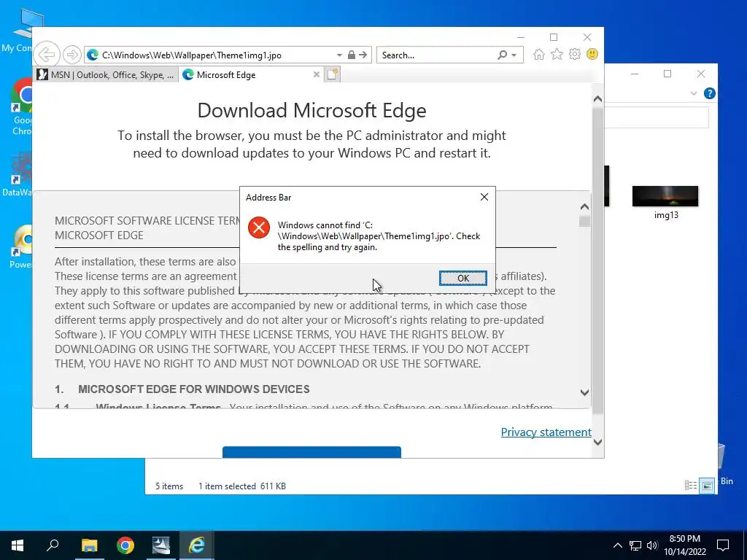The image size is (747, 560).
Task: Switch File Explorer to large icons view
Action: [x=707, y=486]
